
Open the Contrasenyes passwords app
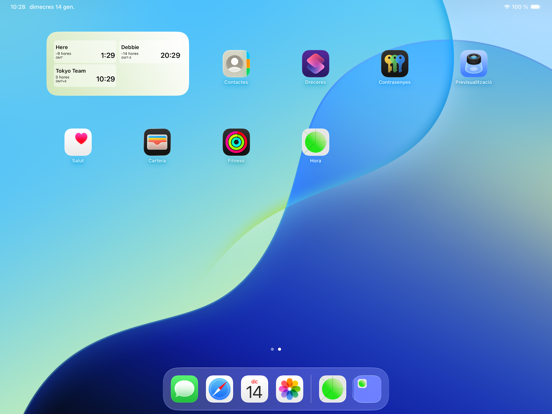tap(395, 64)
